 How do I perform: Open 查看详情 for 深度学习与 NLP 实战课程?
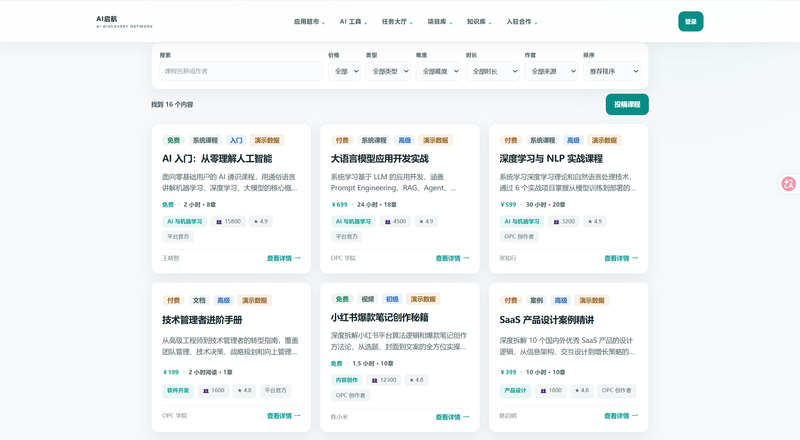621,258
